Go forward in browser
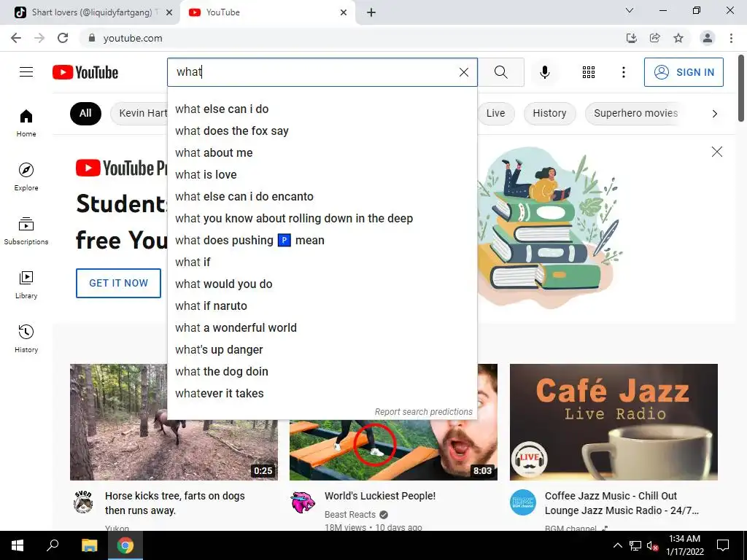 click(x=39, y=38)
